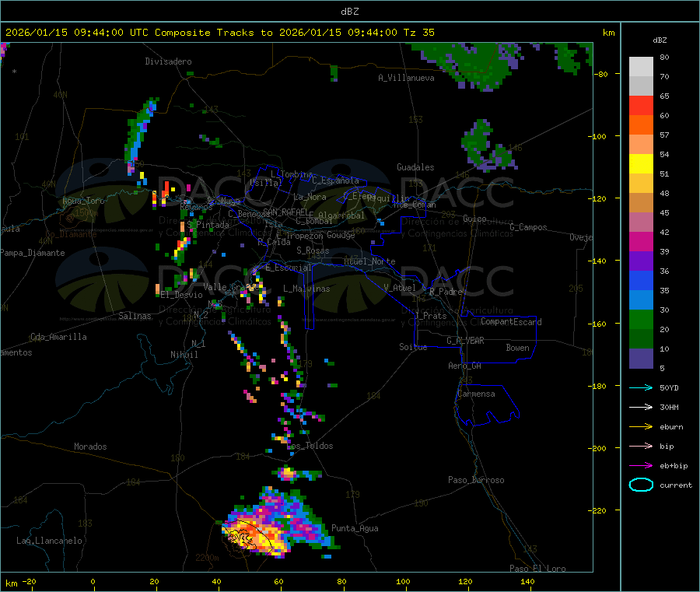Click the bip pink arrow legend icon

[x=641, y=446]
